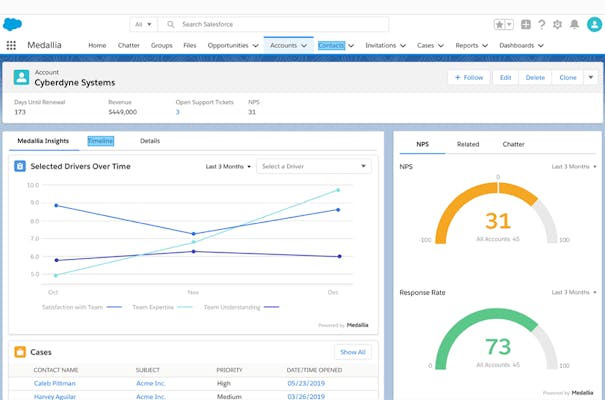Open drivers chart Last 3 Months dropdown
This screenshot has height=400, width=605.
(x=228, y=167)
